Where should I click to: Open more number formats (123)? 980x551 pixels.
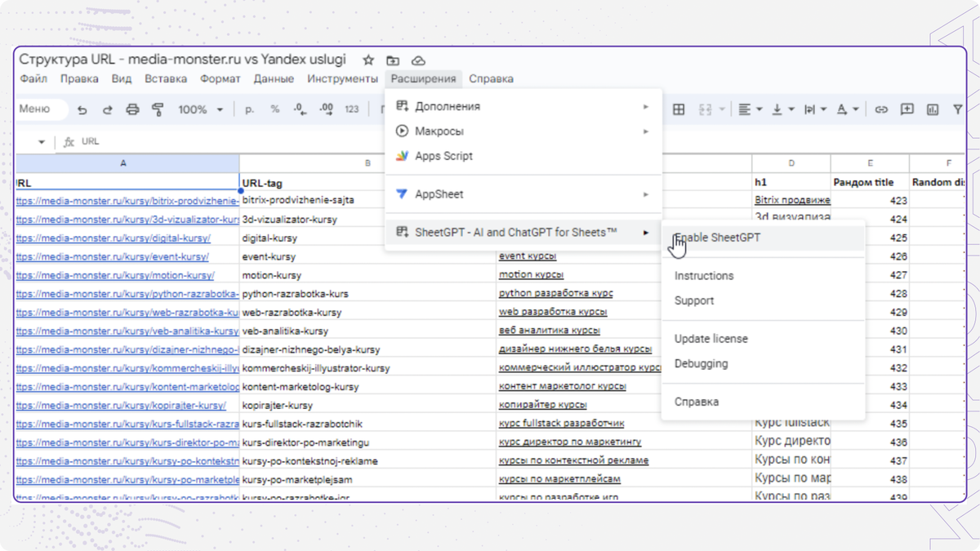(x=352, y=109)
